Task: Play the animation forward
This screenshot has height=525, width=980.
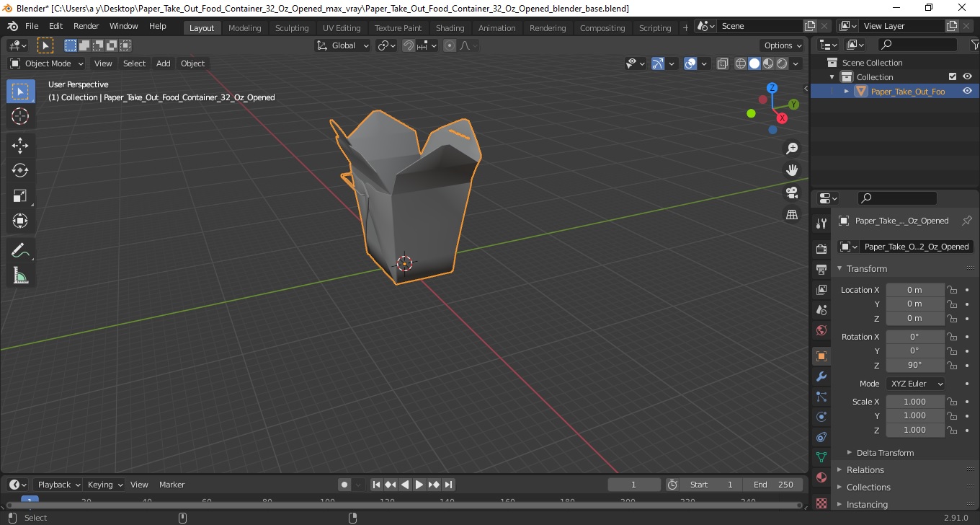Action: [x=419, y=485]
